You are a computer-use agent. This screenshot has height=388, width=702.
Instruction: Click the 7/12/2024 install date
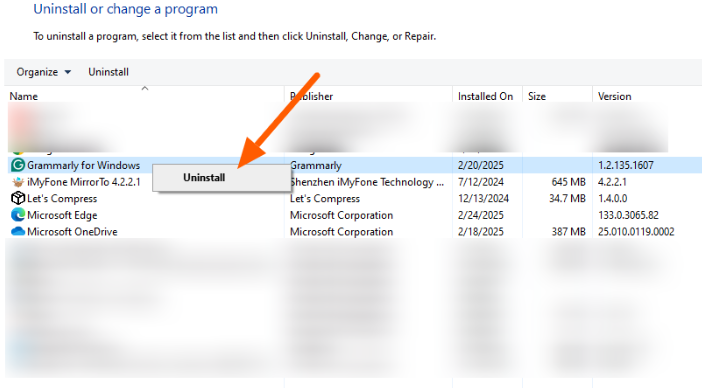pos(480,182)
